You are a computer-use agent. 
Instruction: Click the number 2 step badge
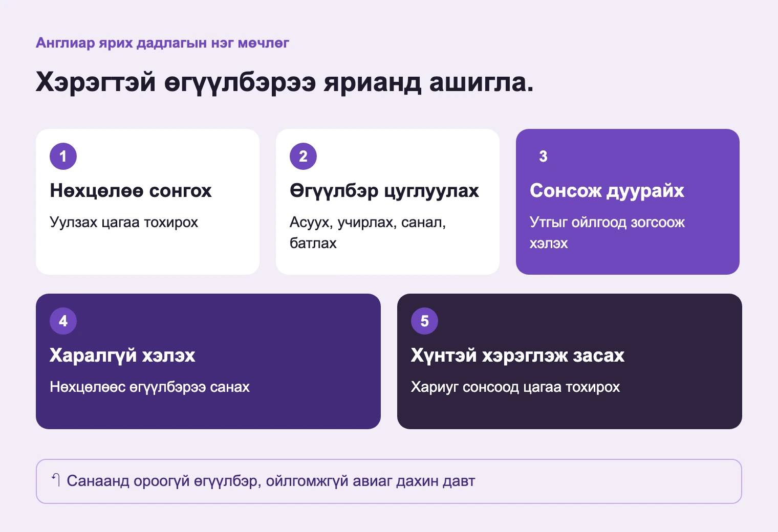pos(303,157)
